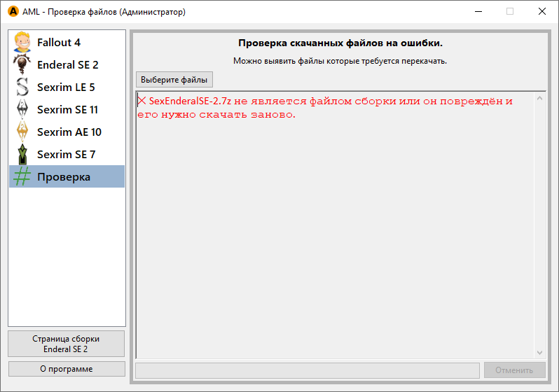Select the green icon for Sexrim SE 7
The height and width of the screenshot is (392, 559).
22,154
